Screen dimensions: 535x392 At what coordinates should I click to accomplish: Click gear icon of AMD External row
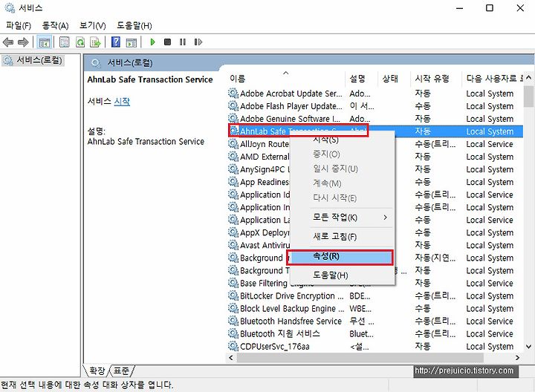233,157
